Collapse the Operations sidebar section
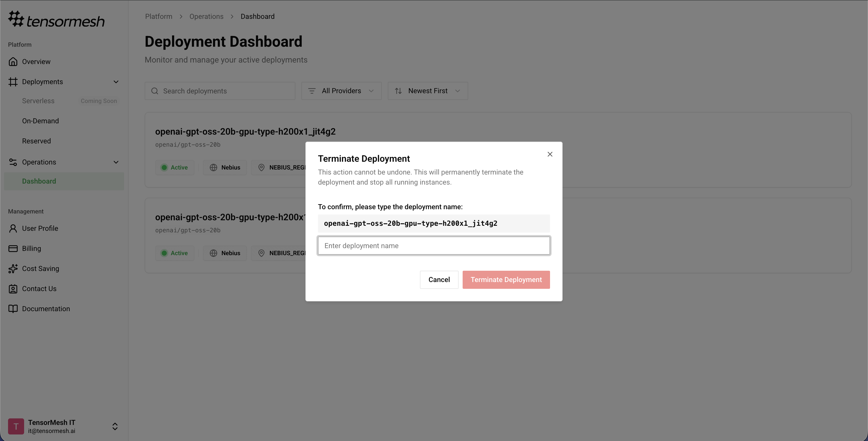Image resolution: width=868 pixels, height=441 pixels. coord(116,162)
